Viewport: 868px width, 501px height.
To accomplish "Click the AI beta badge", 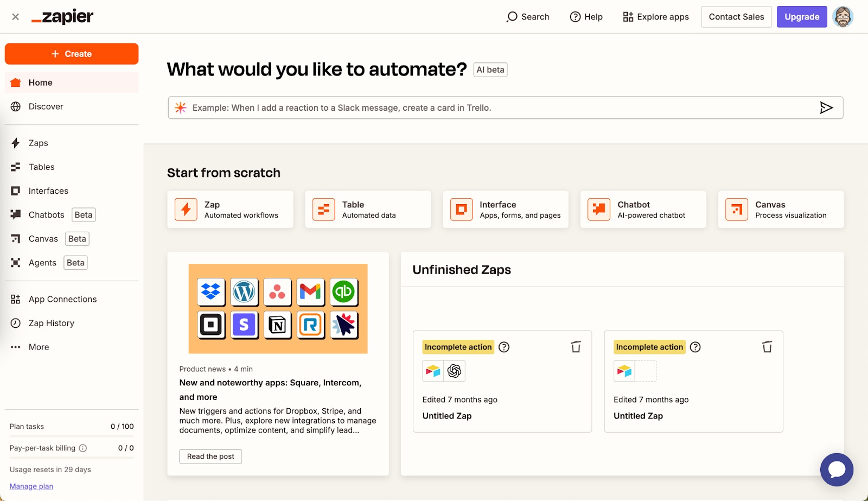I will click(x=490, y=69).
